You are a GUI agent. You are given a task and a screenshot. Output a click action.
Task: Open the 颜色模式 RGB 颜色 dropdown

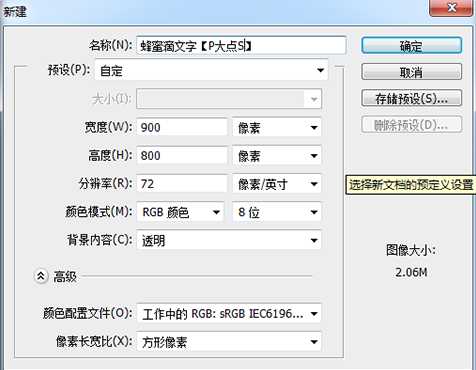(x=180, y=212)
